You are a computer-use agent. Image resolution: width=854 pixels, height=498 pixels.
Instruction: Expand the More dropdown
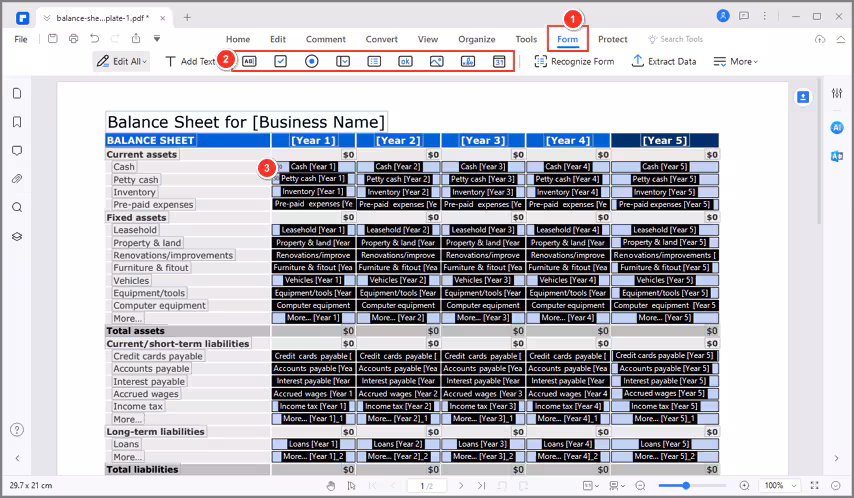coord(735,62)
